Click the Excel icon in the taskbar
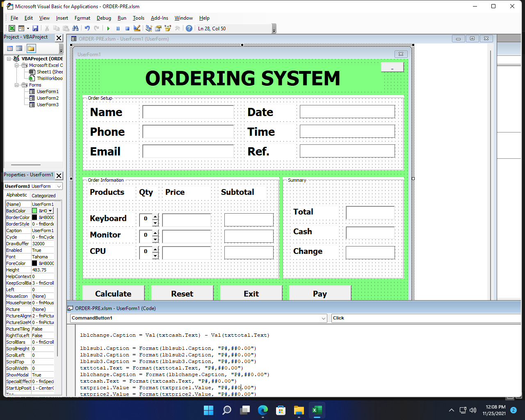525x420 pixels. [x=317, y=410]
